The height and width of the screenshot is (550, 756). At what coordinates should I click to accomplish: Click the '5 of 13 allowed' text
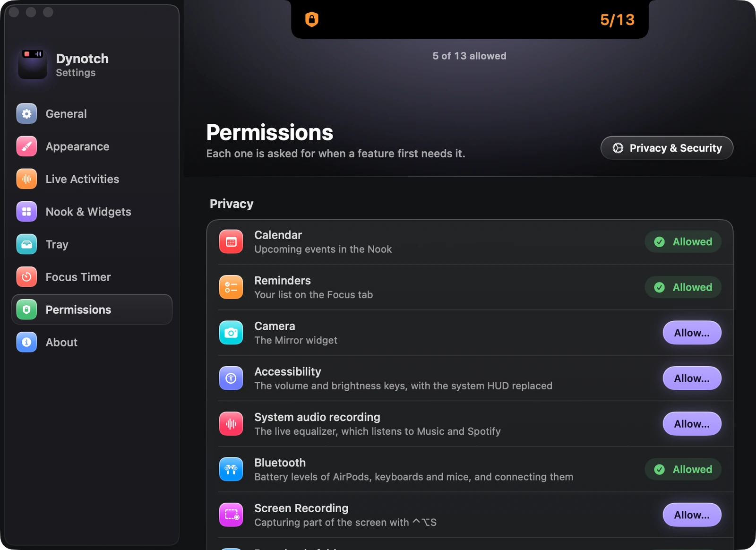[469, 56]
